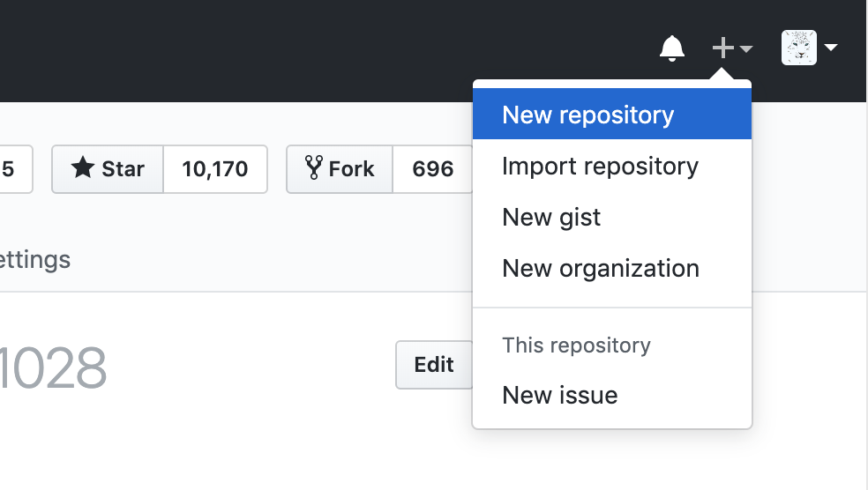868x490 pixels.
Task: Click the issue number 1028 text
Action: pos(53,368)
